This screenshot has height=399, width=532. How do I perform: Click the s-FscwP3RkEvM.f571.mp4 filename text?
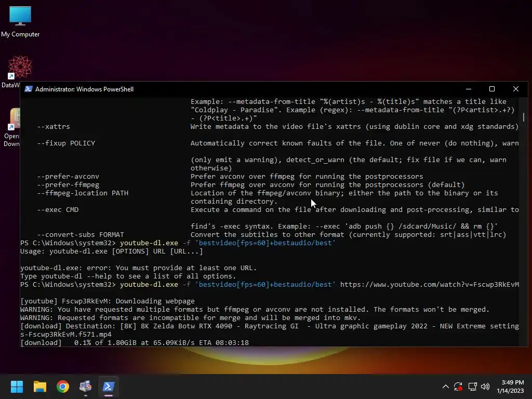(66, 335)
